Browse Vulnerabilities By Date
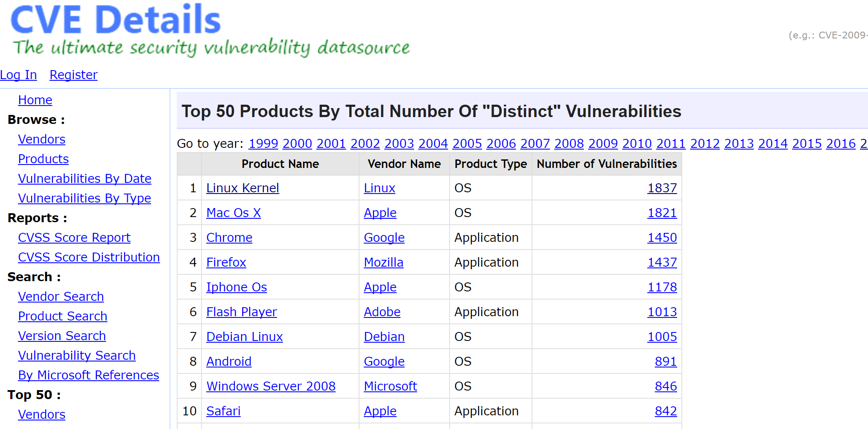Viewport: 868px width, 429px height. [x=85, y=179]
